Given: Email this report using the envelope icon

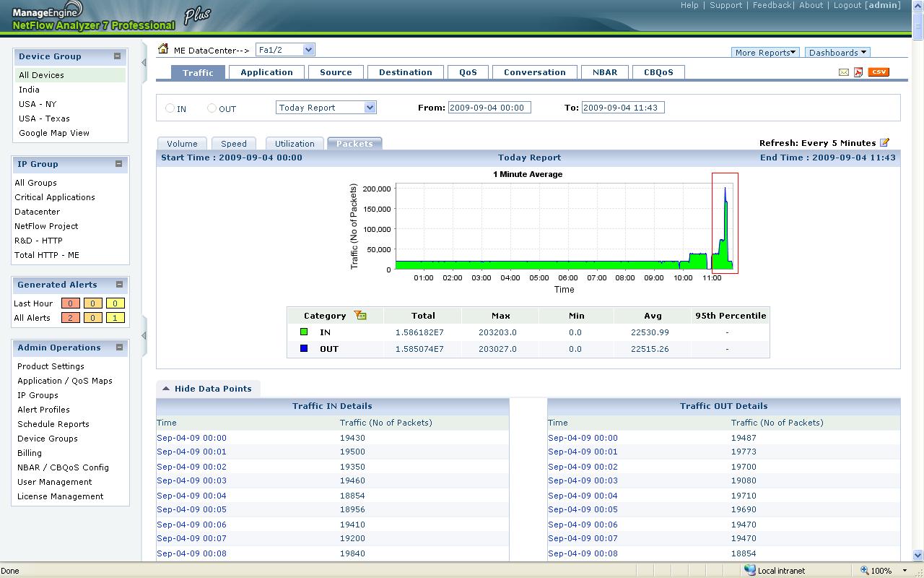Looking at the screenshot, I should pos(843,72).
